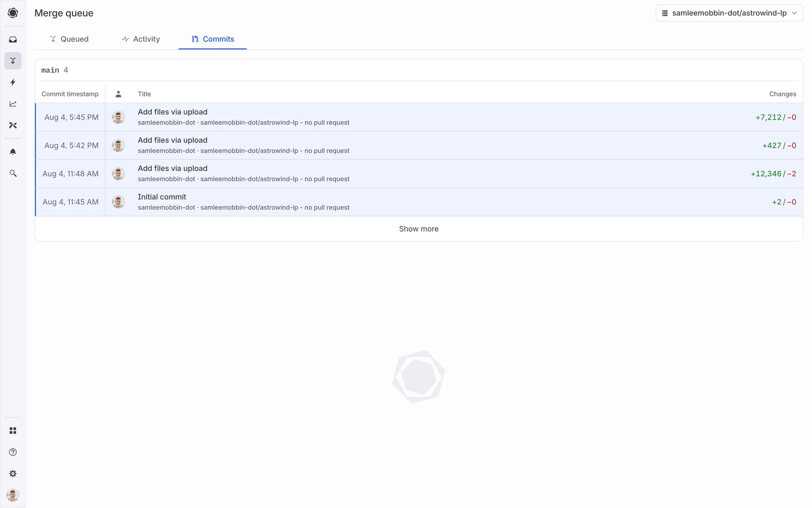Click the author column header icon

tap(118, 94)
